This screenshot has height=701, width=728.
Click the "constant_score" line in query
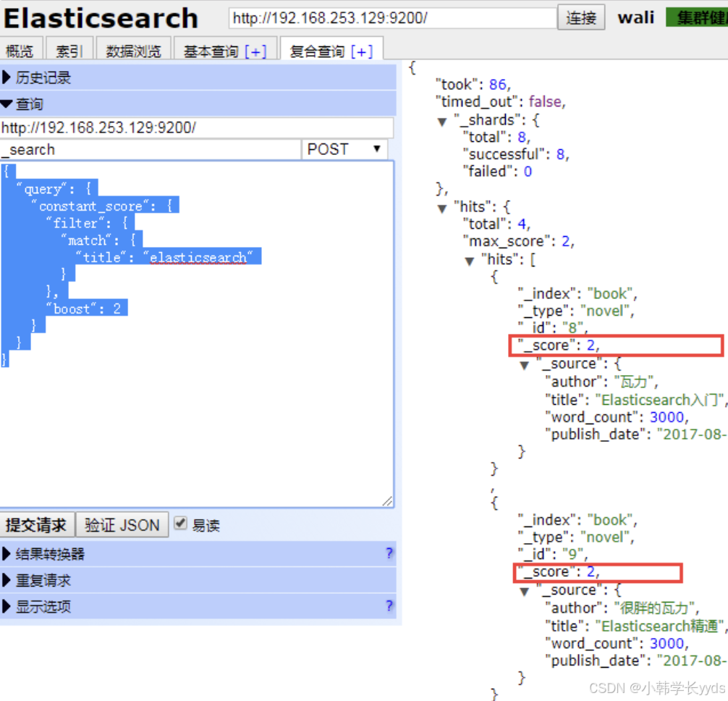tap(102, 206)
